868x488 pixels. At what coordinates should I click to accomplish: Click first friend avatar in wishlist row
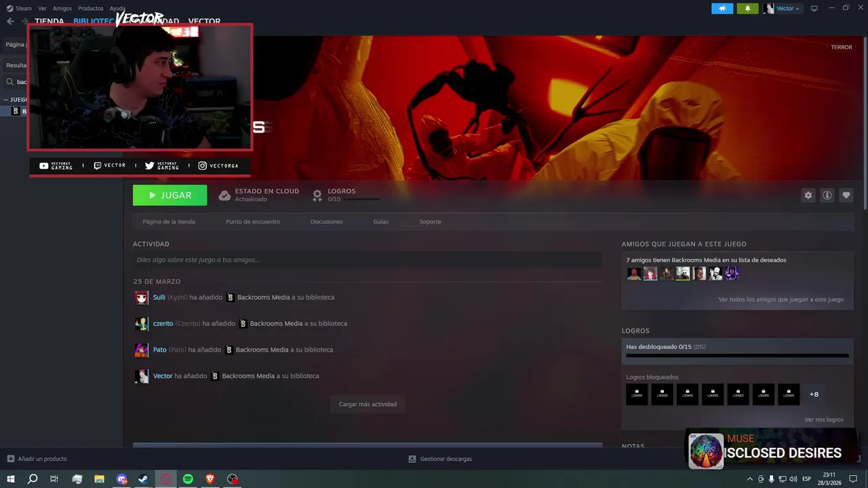634,273
